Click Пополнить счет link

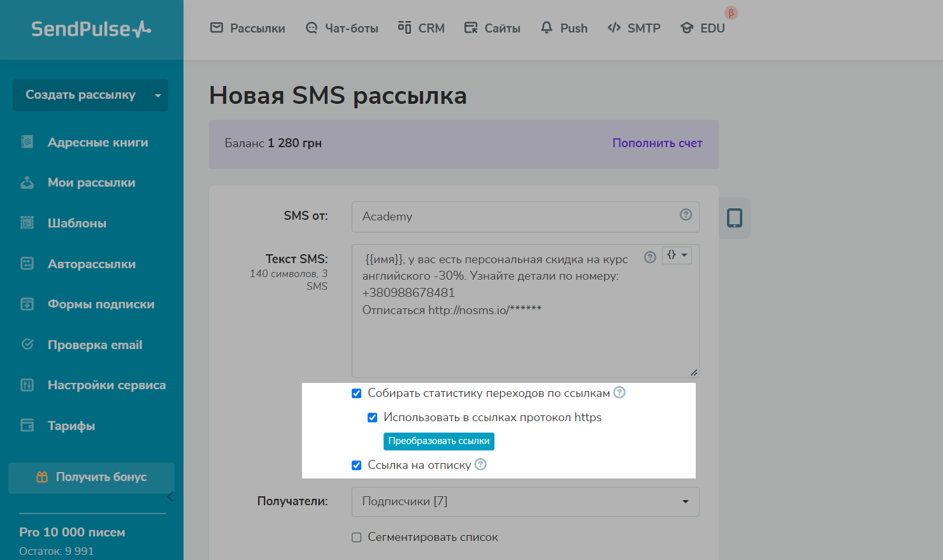coord(657,143)
